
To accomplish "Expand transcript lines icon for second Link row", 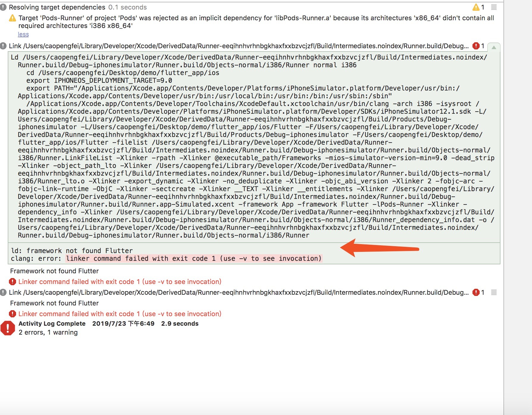I will click(x=494, y=292).
